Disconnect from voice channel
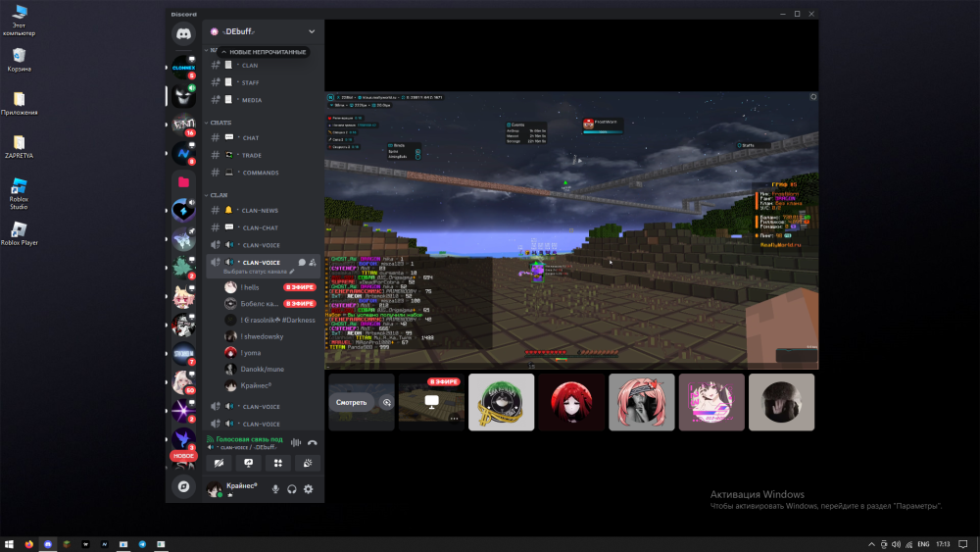The width and height of the screenshot is (980, 552). pyautogui.click(x=313, y=442)
